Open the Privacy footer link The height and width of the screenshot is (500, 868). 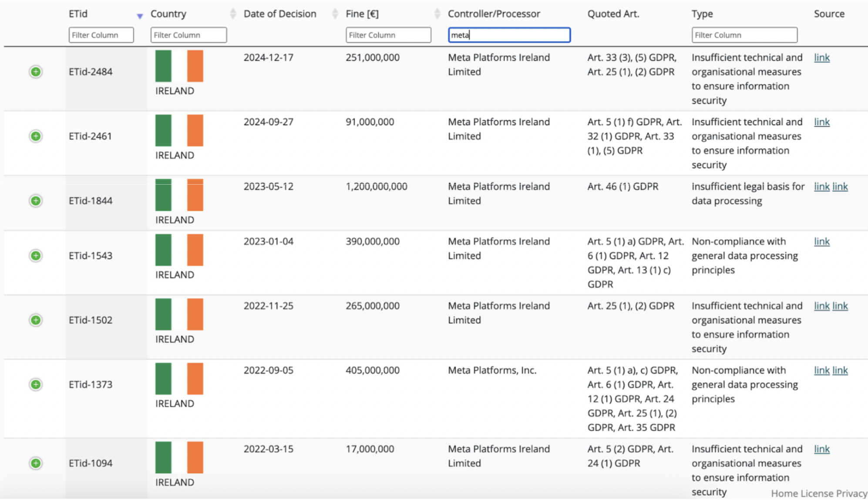coord(851,493)
